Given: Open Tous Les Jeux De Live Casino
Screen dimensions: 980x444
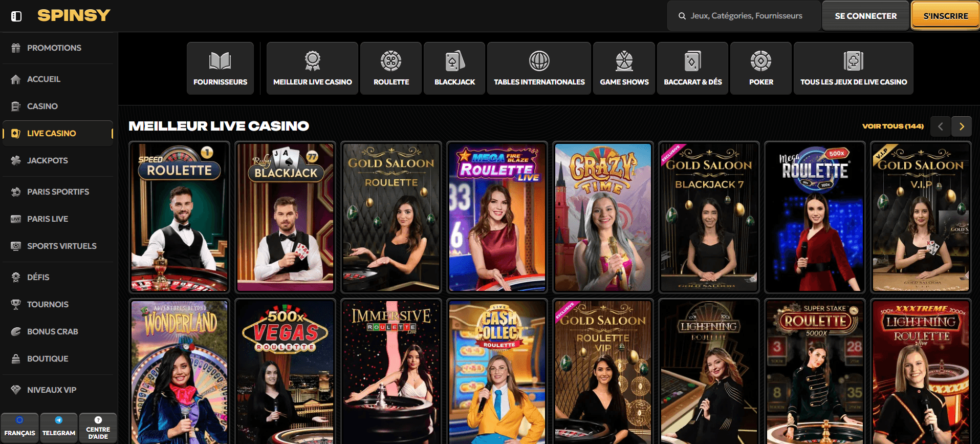Looking at the screenshot, I should coord(853,68).
